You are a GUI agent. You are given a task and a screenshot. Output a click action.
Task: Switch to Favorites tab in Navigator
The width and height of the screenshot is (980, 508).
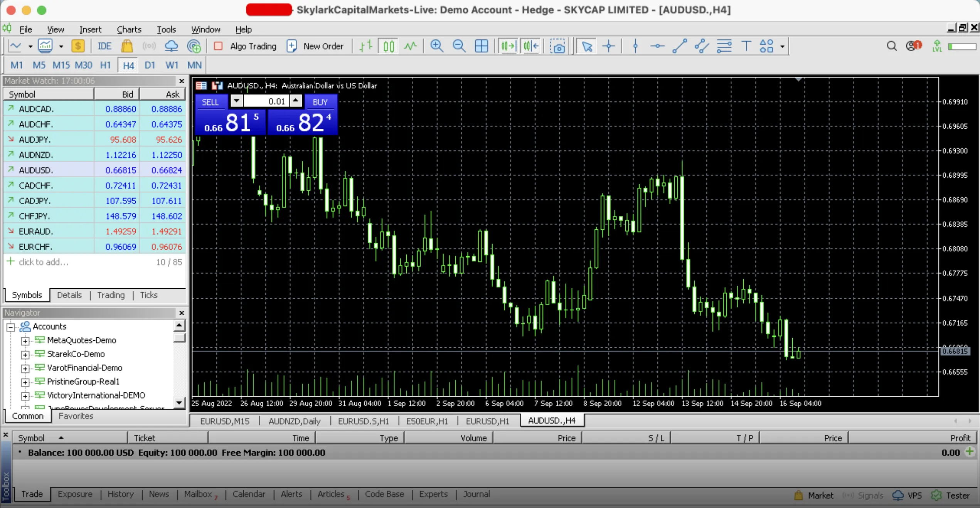(x=76, y=416)
